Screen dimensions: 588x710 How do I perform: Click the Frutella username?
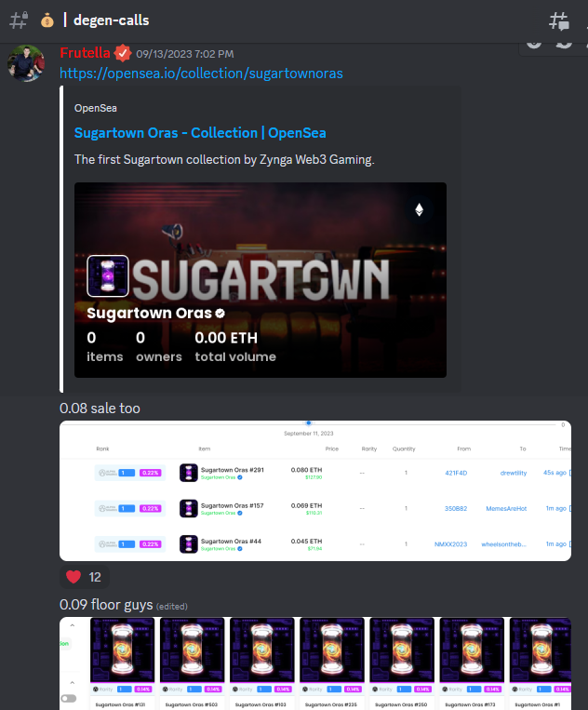[x=85, y=53]
